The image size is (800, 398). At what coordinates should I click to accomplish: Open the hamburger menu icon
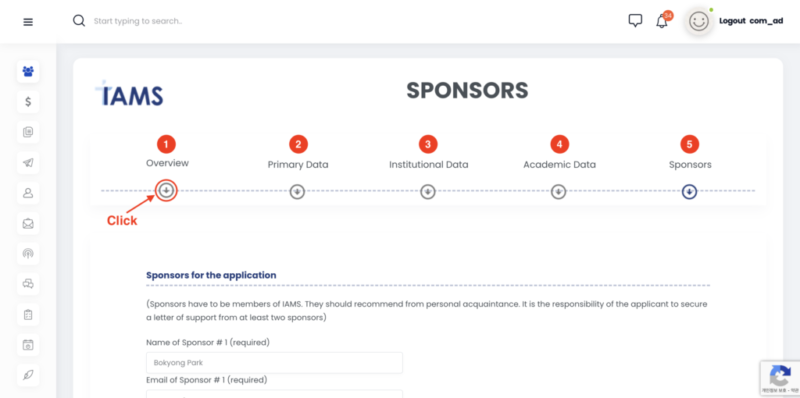(x=28, y=22)
